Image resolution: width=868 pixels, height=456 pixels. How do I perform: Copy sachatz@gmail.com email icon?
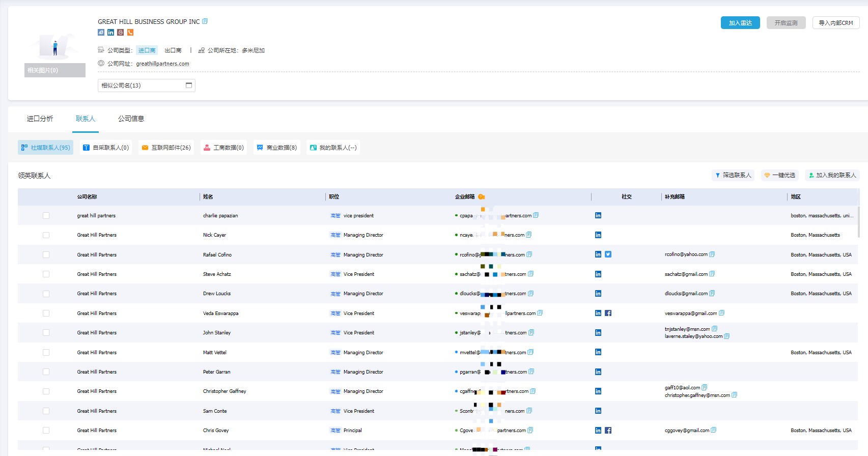(x=712, y=274)
